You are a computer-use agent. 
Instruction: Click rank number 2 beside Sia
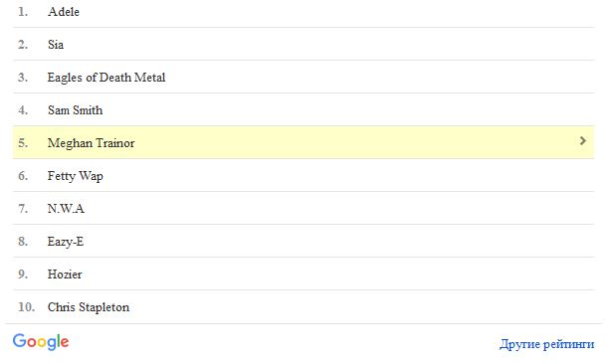(23, 45)
